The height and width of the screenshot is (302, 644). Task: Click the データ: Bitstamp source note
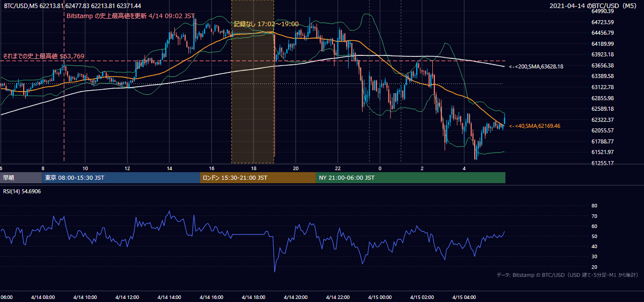[567, 275]
